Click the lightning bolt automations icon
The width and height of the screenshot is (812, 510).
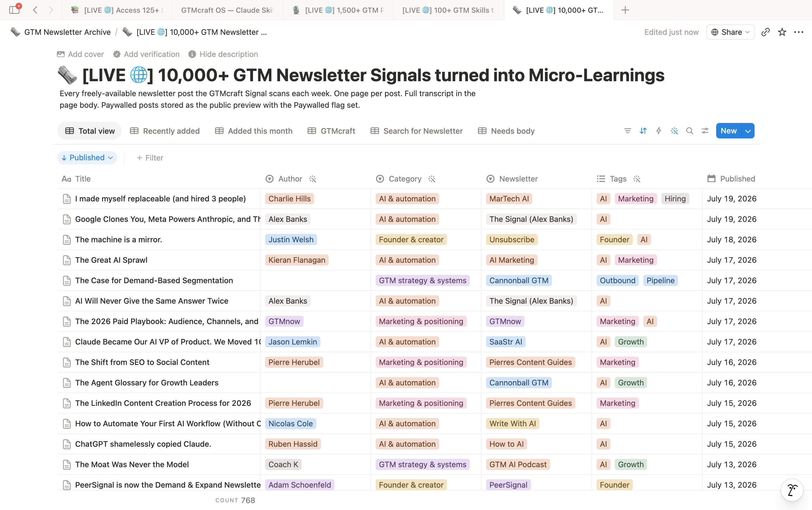coord(658,131)
